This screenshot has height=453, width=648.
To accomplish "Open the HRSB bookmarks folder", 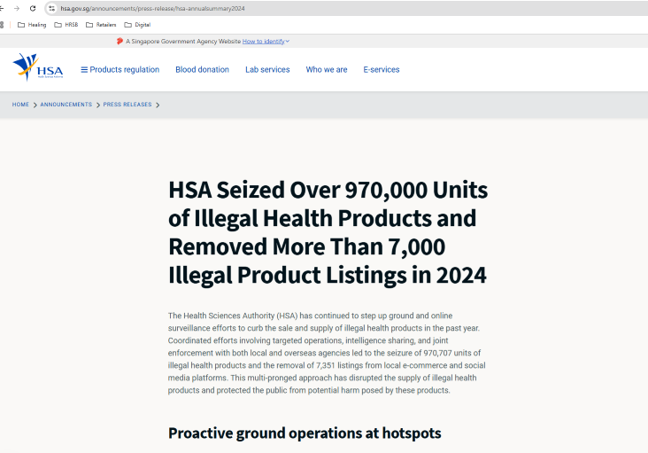I will [66, 25].
